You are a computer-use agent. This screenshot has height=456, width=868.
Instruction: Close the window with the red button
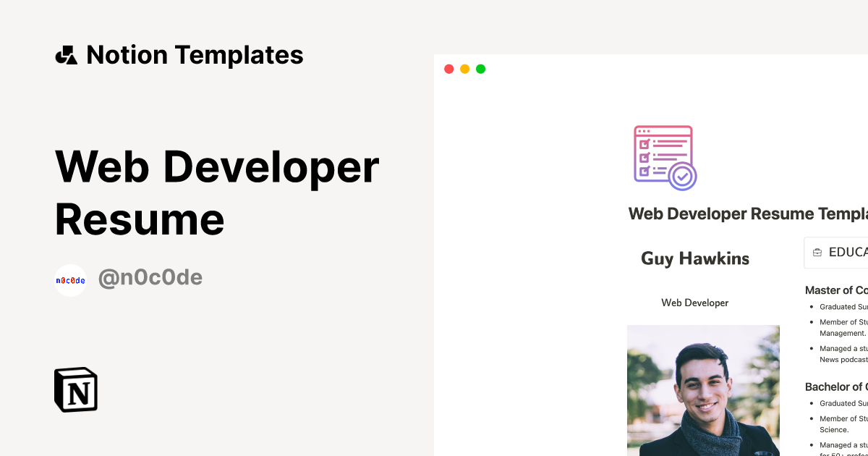[x=448, y=69]
